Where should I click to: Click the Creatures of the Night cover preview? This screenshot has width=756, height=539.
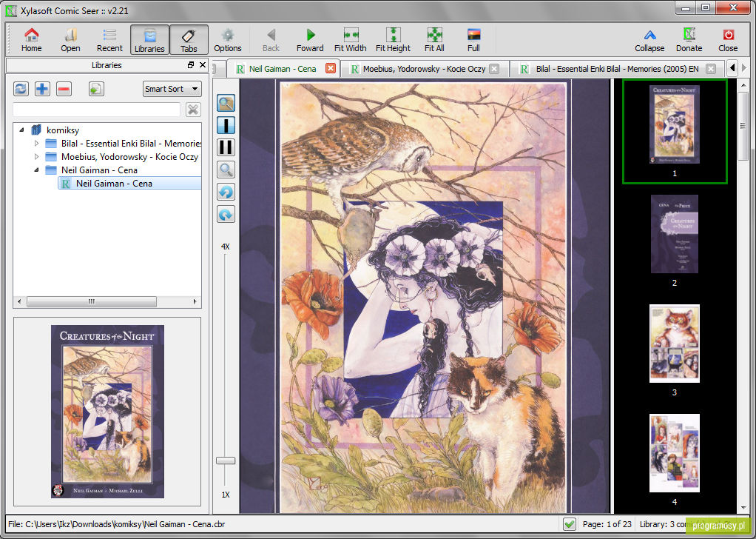[107, 411]
